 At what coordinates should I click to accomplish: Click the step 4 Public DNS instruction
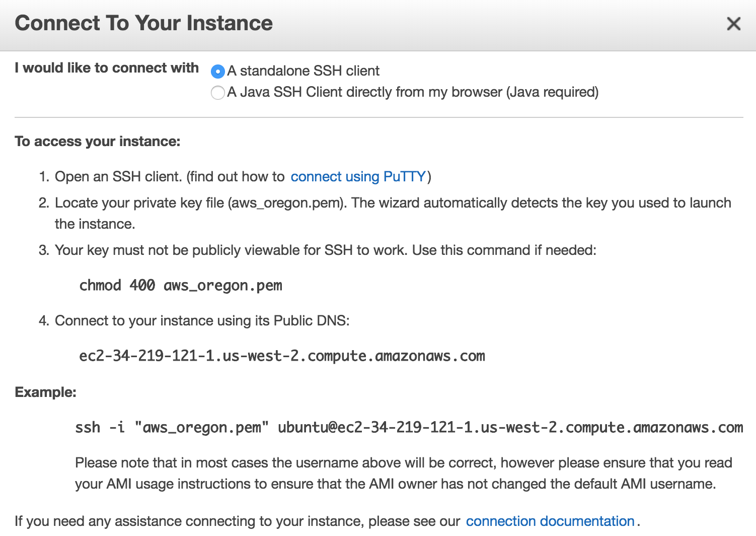tap(194, 321)
